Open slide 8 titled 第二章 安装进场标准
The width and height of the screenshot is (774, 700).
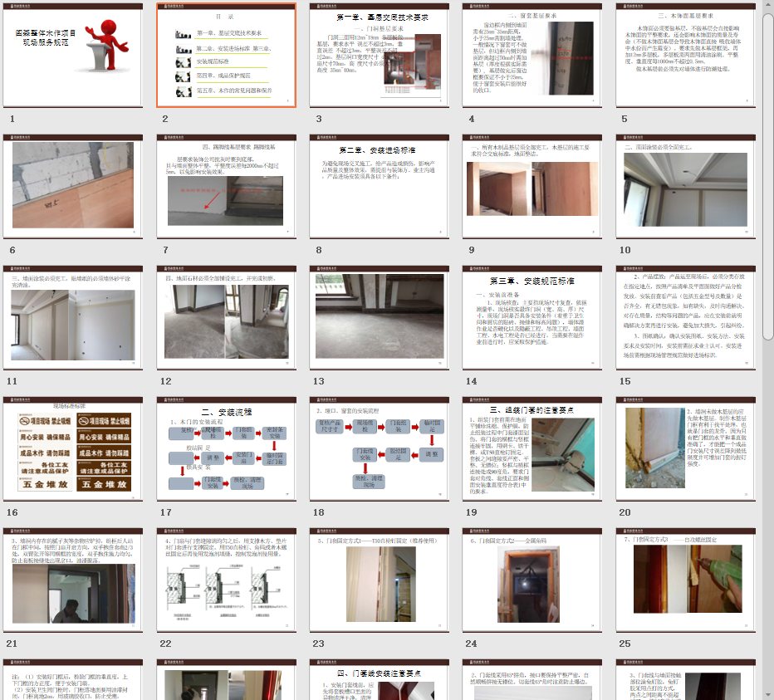point(379,186)
